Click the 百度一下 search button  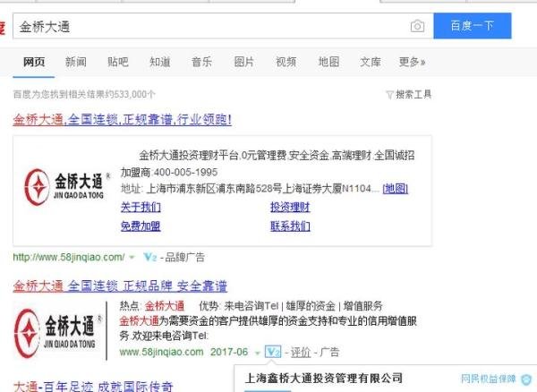tap(473, 26)
